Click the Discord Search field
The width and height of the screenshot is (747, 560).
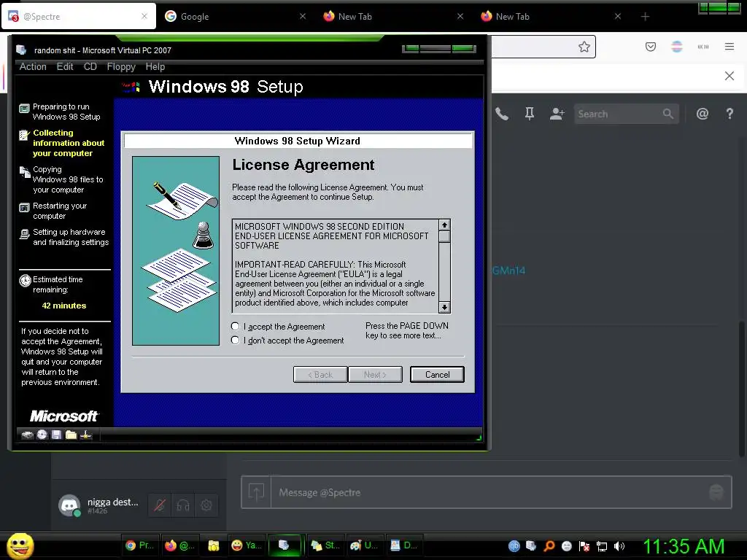click(x=626, y=114)
